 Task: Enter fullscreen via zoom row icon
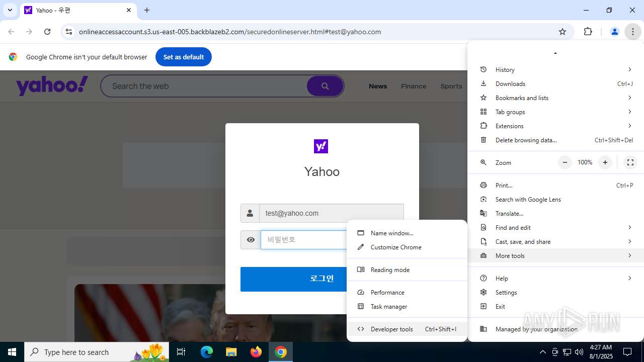630,162
